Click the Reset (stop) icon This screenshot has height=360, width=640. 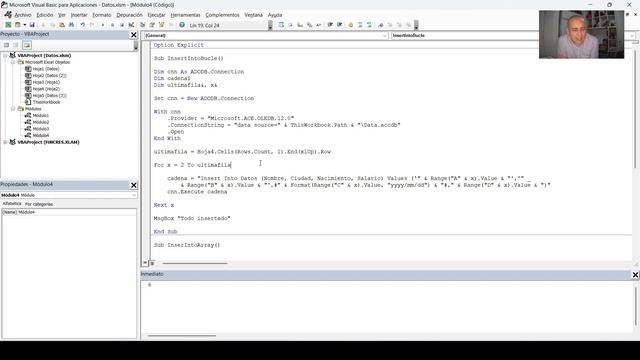(x=122, y=25)
